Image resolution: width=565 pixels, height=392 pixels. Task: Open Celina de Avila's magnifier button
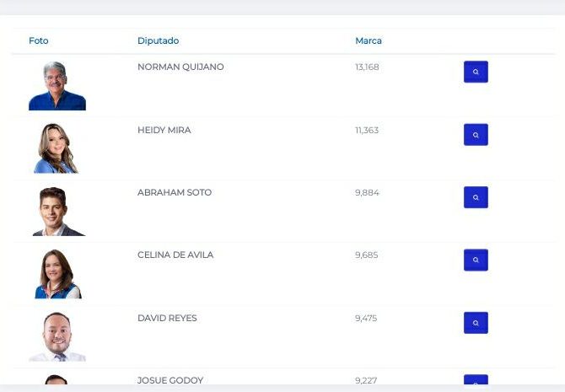point(476,260)
